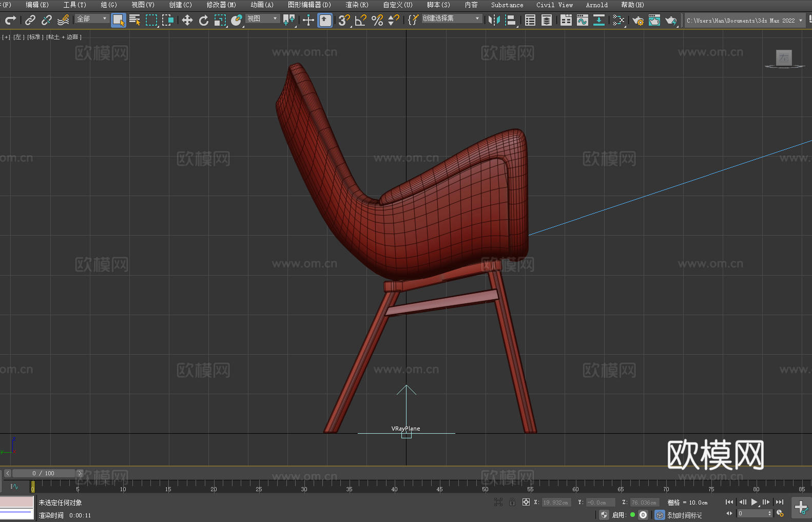The width and height of the screenshot is (812, 522).
Task: Click viewport [+] general menu label
Action: pos(6,37)
